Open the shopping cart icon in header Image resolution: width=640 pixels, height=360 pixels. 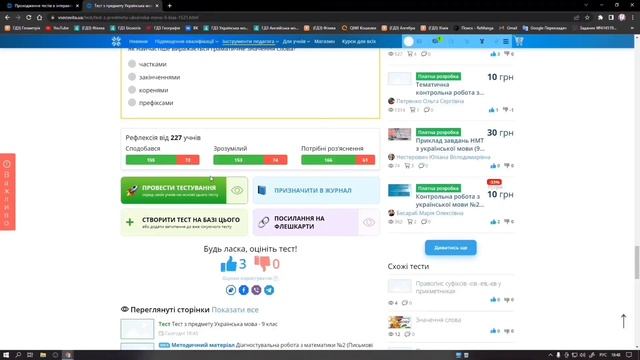point(519,41)
